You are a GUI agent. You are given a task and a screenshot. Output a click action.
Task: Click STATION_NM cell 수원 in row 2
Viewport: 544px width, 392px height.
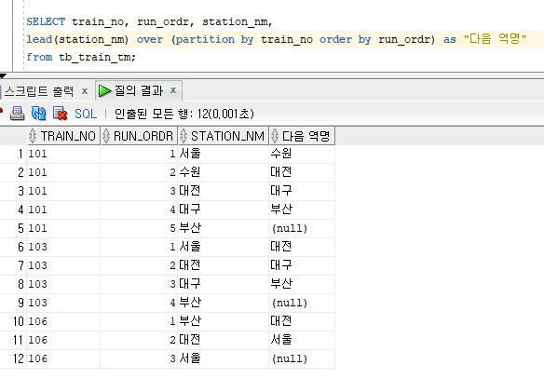(x=223, y=172)
